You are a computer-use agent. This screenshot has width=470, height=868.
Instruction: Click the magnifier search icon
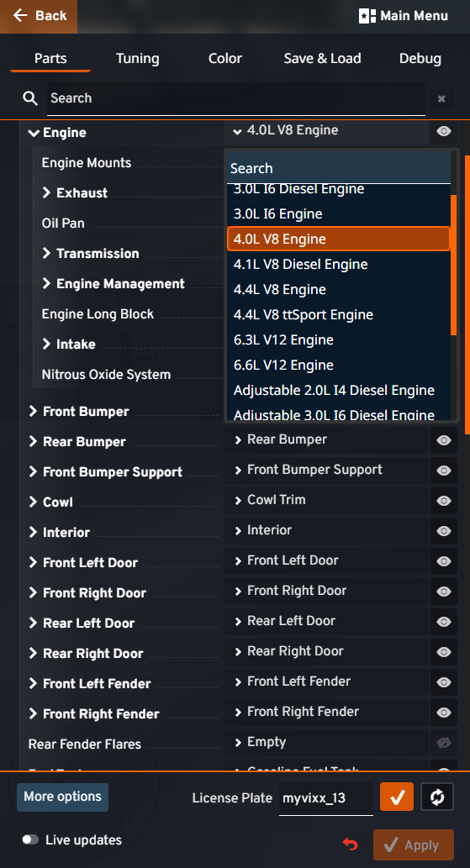click(x=30, y=98)
